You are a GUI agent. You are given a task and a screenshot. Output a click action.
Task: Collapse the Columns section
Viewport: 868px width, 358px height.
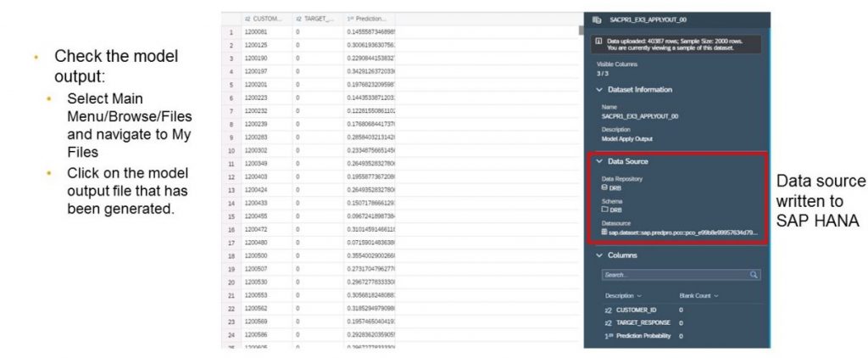[600, 255]
